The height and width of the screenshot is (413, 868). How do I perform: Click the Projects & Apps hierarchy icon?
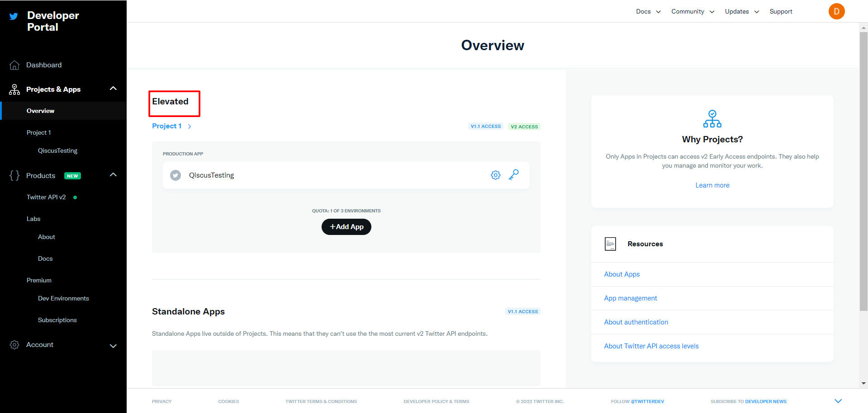pos(14,89)
